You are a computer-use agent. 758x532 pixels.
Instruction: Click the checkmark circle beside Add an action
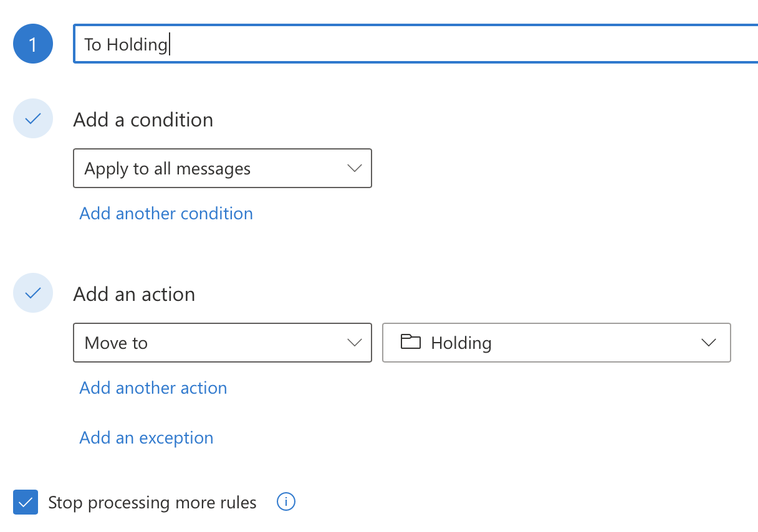click(32, 293)
